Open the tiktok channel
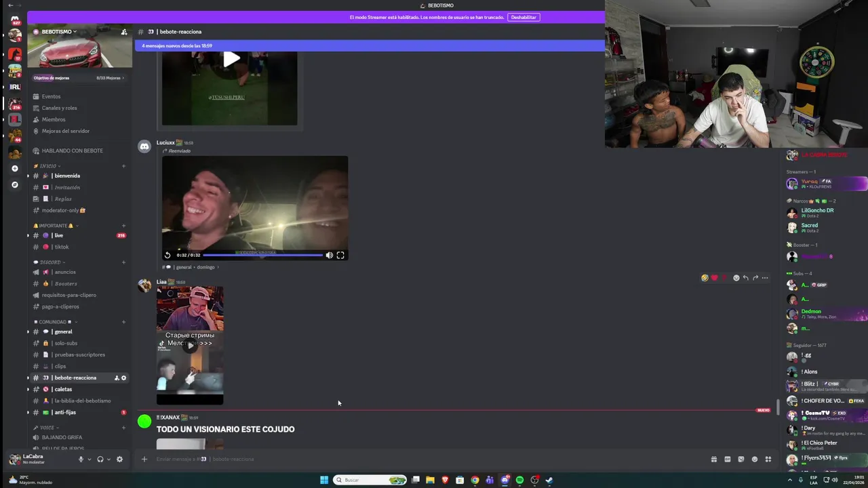Screen dimensions: 868x488 point(80,247)
